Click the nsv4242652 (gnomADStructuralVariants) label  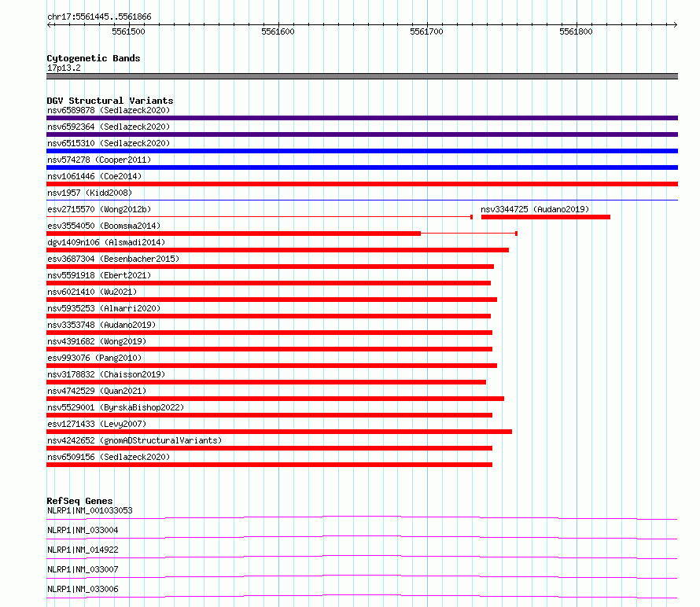coord(134,440)
